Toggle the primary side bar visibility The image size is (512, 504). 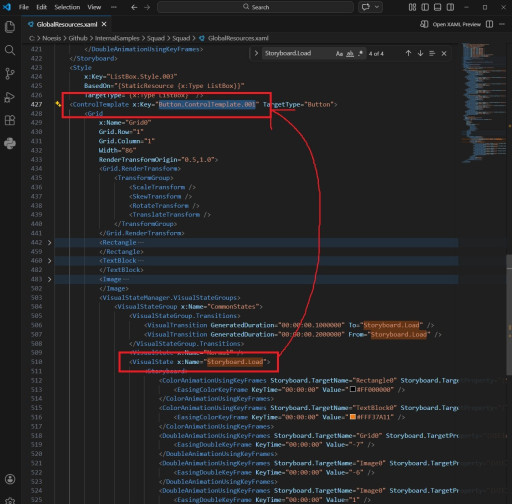(x=425, y=7)
